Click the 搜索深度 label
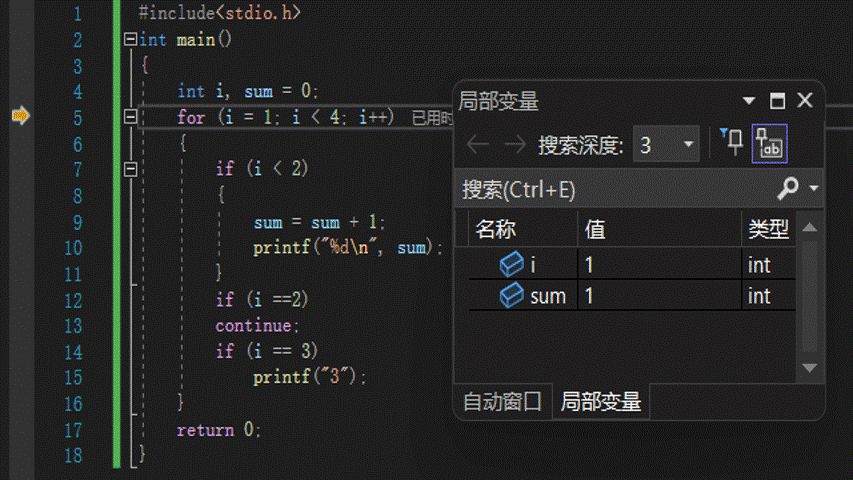 click(x=580, y=145)
